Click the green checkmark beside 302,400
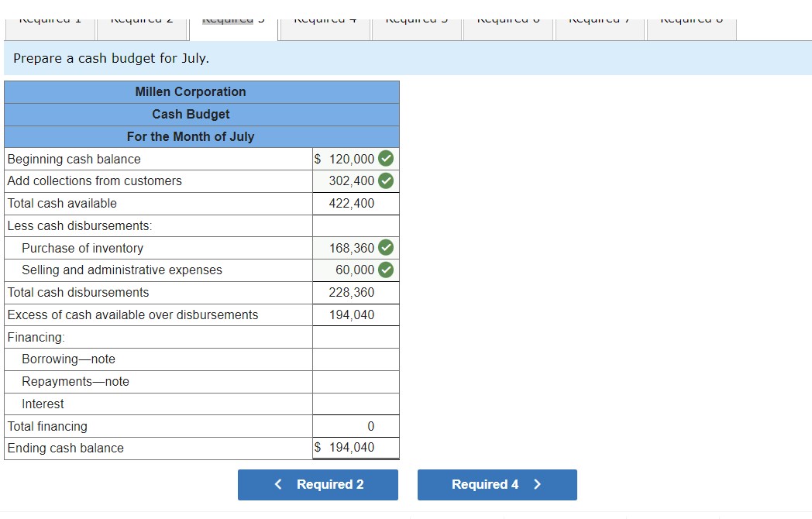This screenshot has height=519, width=812. 386,180
